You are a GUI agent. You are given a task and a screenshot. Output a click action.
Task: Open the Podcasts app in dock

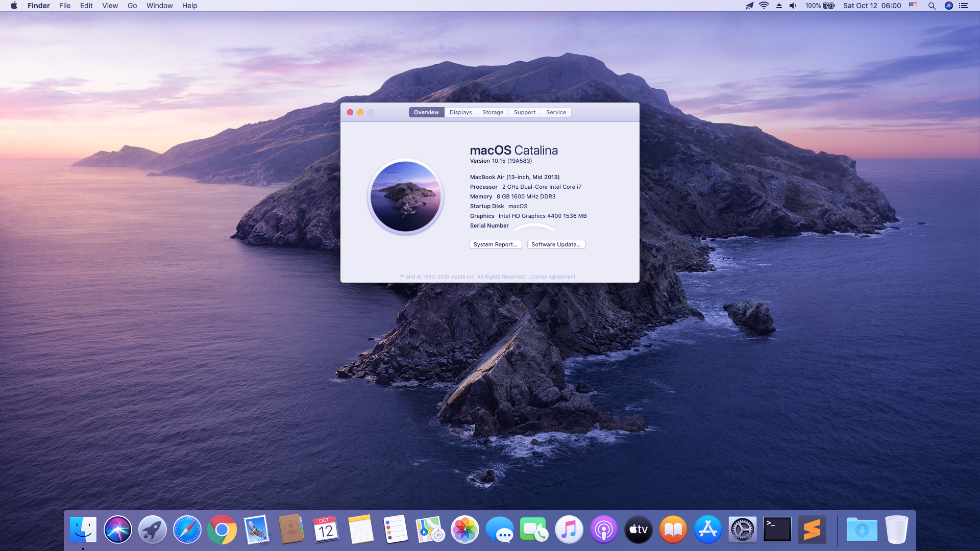(603, 530)
